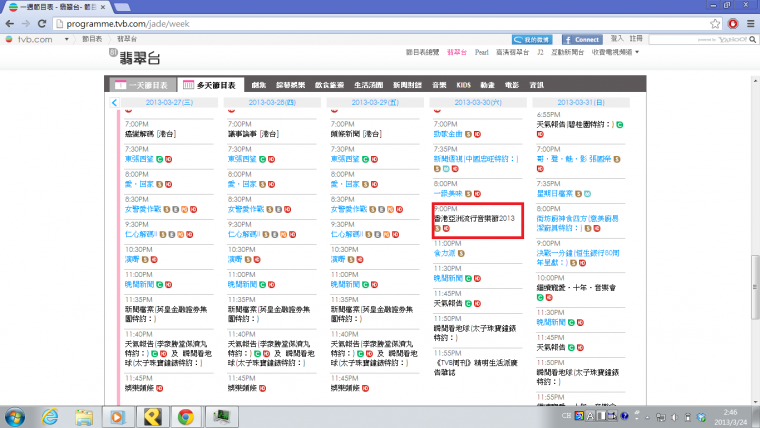The width and height of the screenshot is (760, 428).
Task: Click the 節目表 breadcrumb link
Action: click(x=92, y=39)
